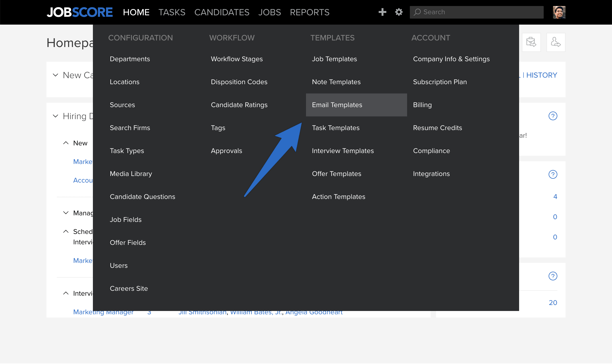
Task: Click the help icon below the HISTORY link
Action: [553, 116]
